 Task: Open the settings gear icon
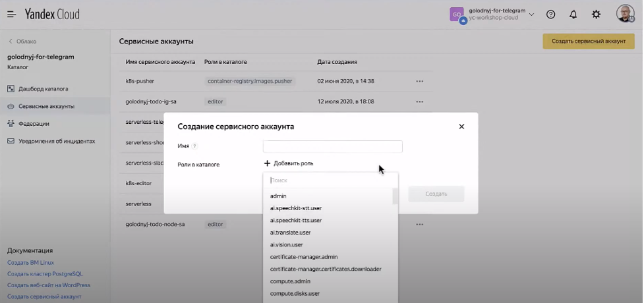(x=596, y=14)
